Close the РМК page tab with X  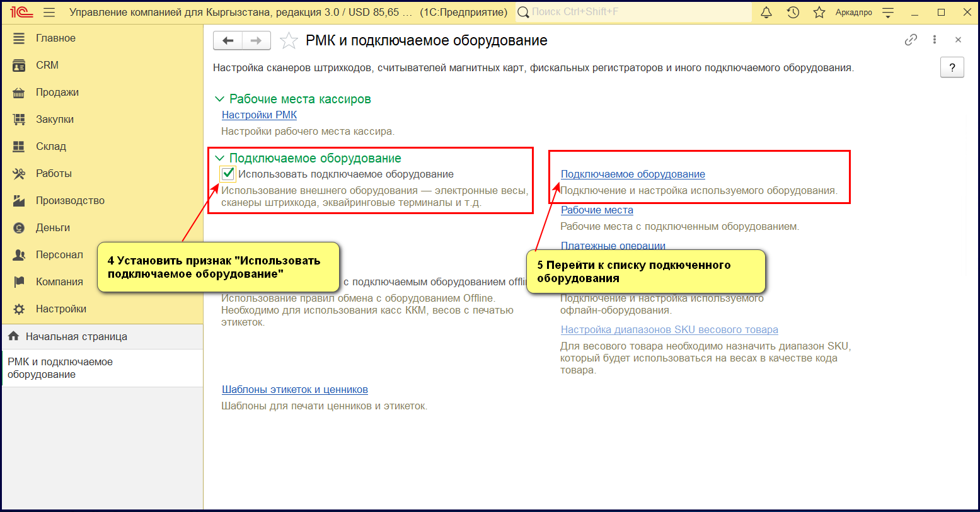point(958,40)
